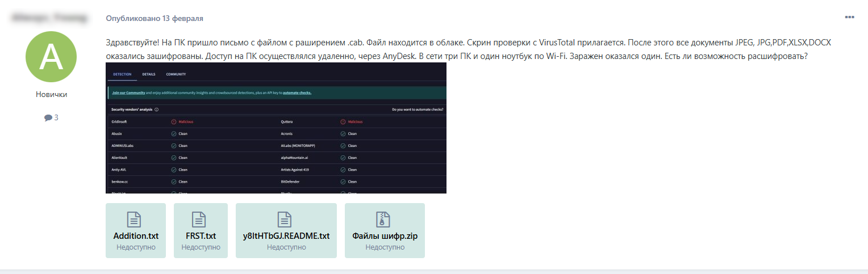Click the 'Новички' member group label

(x=51, y=95)
